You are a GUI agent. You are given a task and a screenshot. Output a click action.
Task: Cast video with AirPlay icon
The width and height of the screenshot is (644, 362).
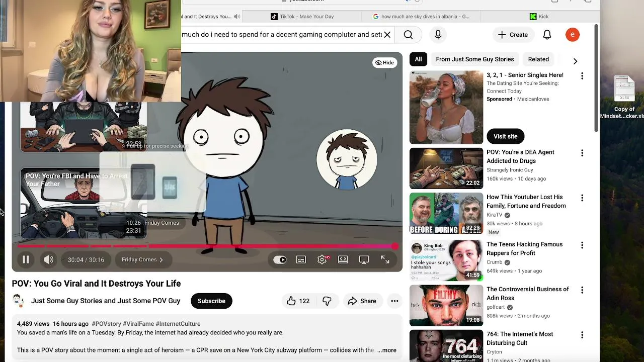coord(364,259)
